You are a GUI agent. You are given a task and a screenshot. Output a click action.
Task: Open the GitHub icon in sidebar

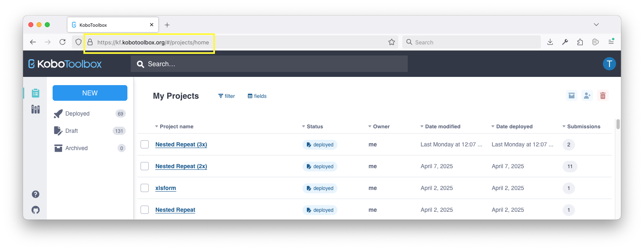(x=36, y=210)
